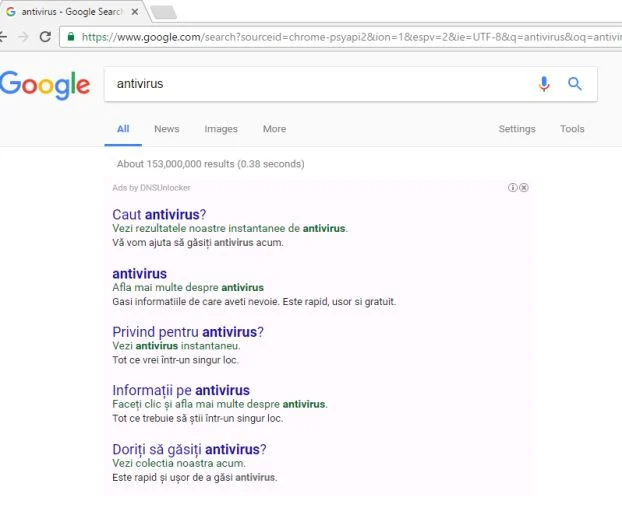
Task: Switch to the News tab
Action: point(167,129)
